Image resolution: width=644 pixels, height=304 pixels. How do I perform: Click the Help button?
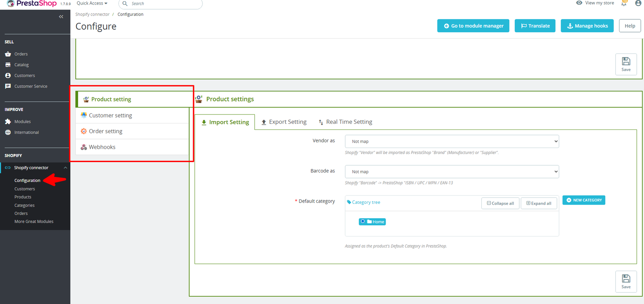point(630,26)
